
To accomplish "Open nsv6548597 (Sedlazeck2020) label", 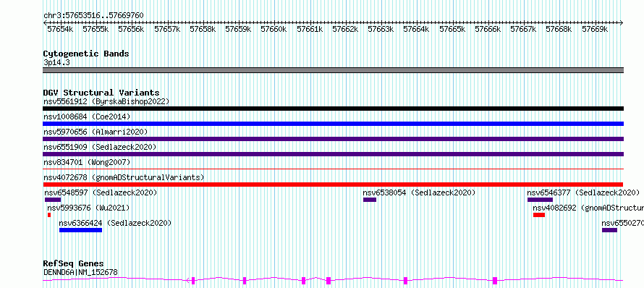I will (101, 192).
